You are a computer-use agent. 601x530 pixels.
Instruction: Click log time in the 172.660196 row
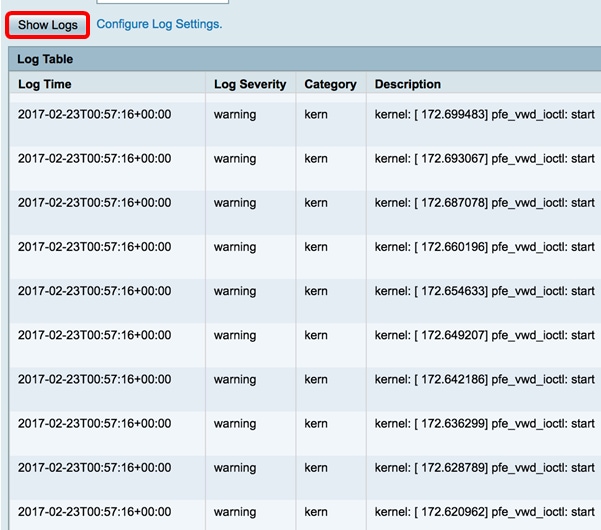click(x=94, y=246)
